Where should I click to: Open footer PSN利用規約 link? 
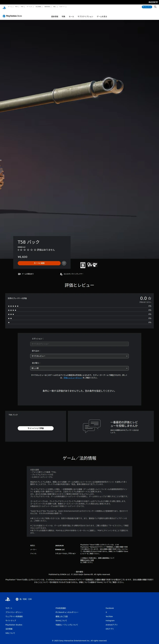tap(61, 608)
